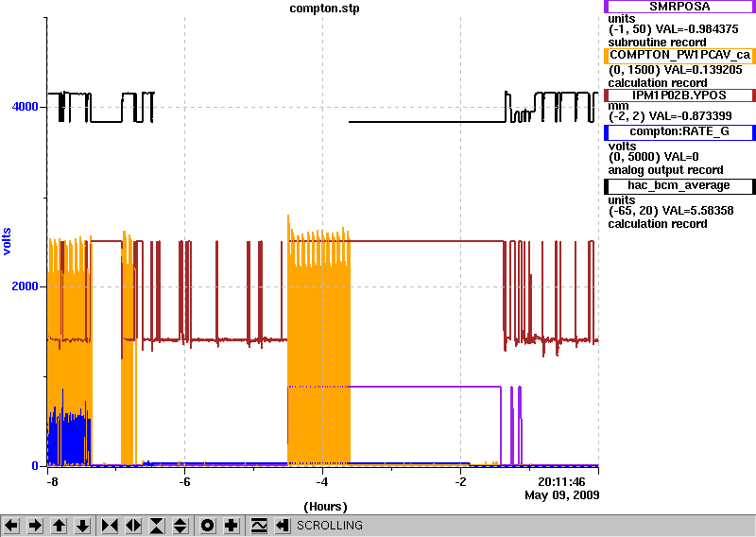Click the 'mm' units label

tap(619, 106)
